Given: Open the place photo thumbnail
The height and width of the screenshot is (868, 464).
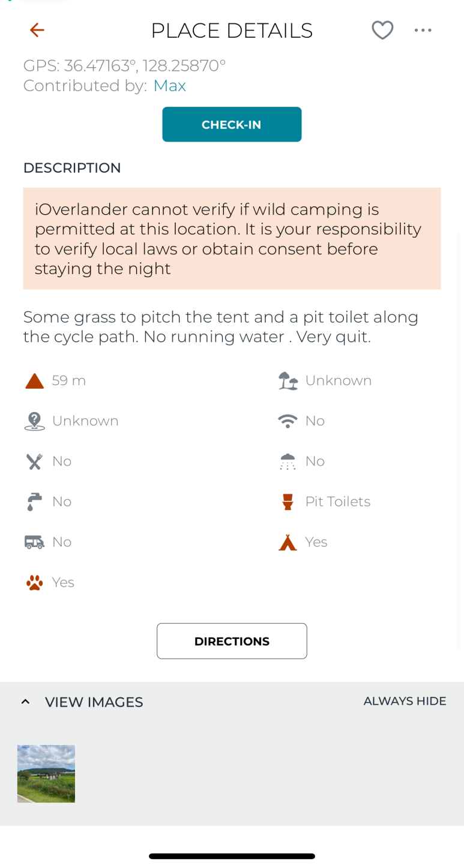Looking at the screenshot, I should [x=46, y=773].
